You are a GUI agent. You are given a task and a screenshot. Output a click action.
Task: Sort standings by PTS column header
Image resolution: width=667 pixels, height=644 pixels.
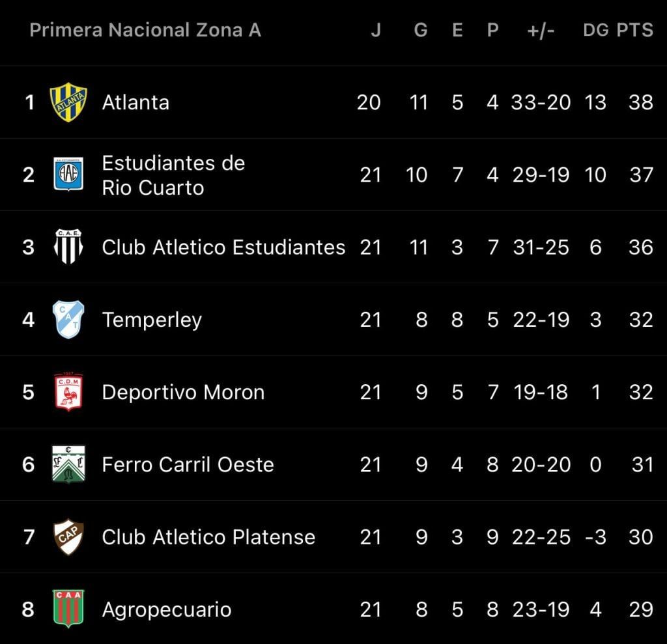[x=635, y=30]
